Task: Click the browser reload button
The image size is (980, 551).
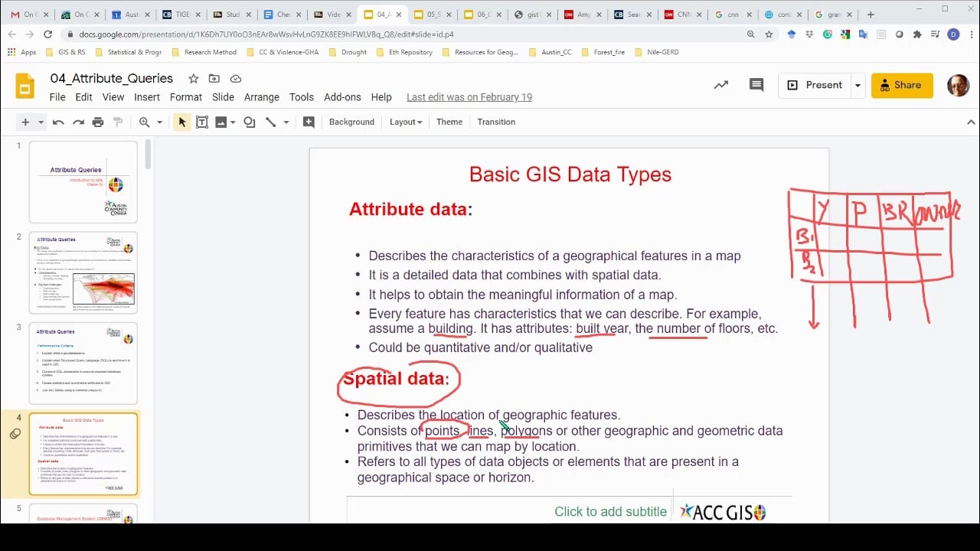Action: pos(47,34)
